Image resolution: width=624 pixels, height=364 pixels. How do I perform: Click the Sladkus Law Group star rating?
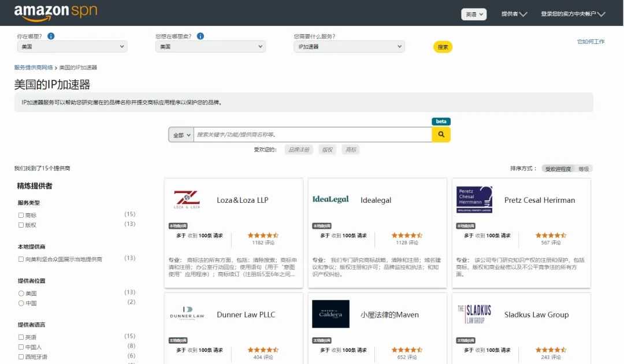coord(551,350)
